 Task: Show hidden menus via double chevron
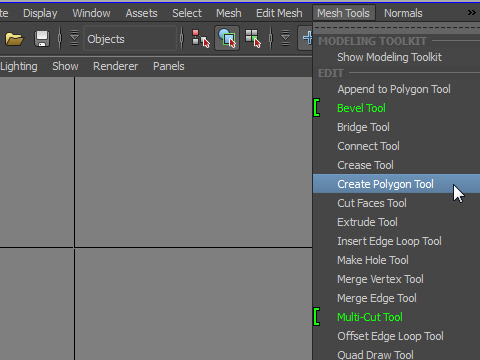pos(471,13)
